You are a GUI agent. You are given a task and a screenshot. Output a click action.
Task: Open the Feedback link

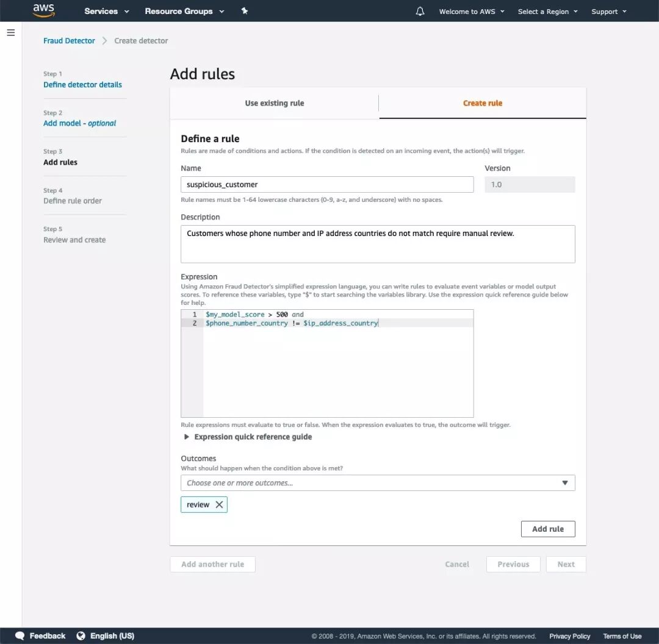point(48,635)
